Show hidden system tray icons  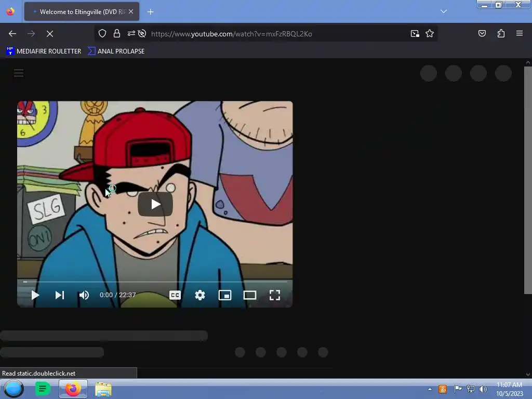(430, 389)
